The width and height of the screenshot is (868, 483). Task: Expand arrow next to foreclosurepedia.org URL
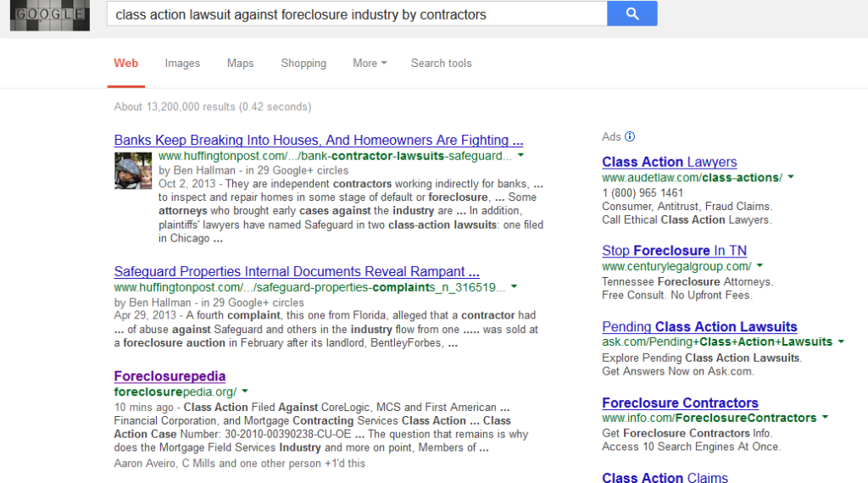(245, 391)
